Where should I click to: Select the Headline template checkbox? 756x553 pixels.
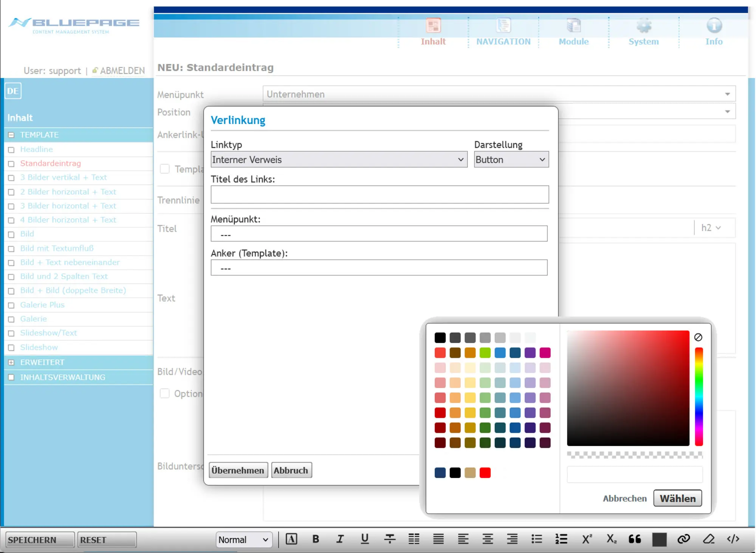(x=11, y=150)
